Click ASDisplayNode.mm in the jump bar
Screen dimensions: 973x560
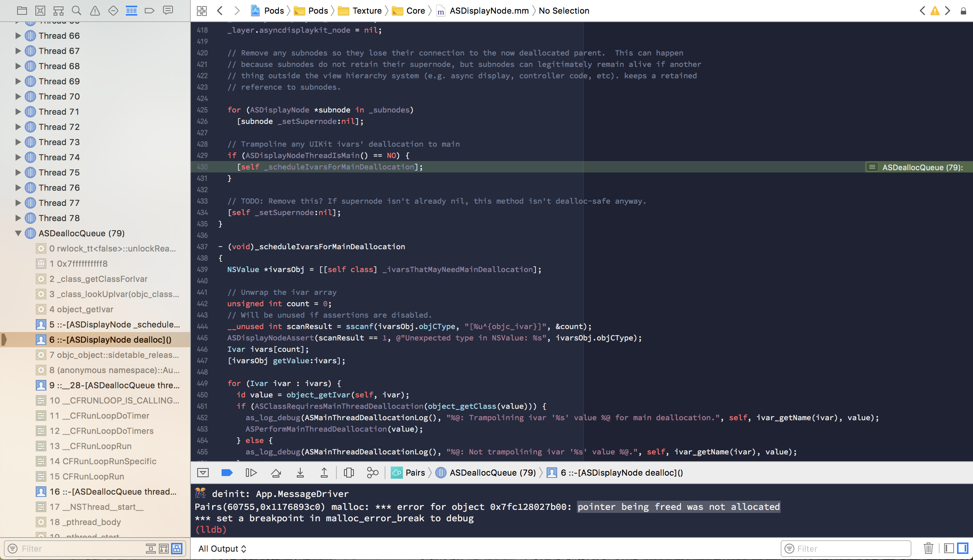point(489,10)
